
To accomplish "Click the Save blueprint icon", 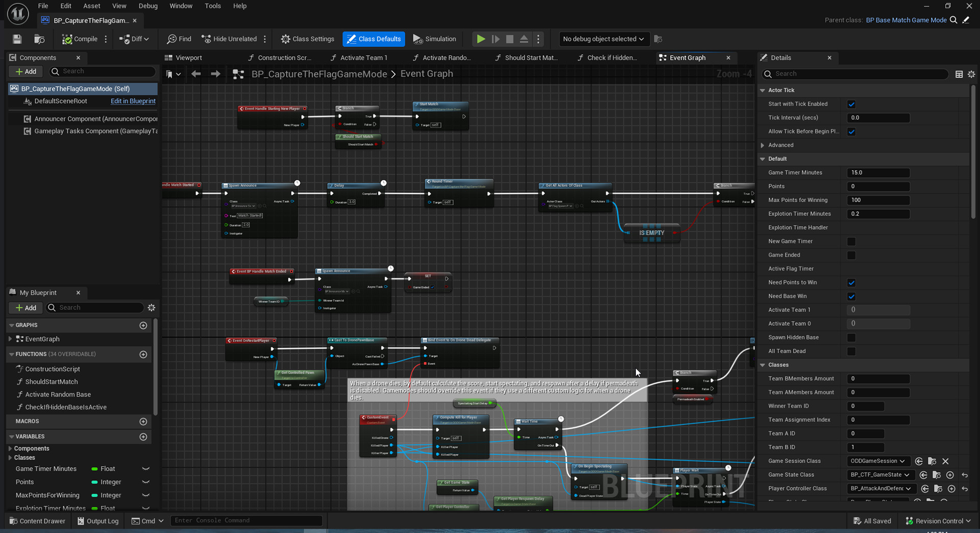I will click(17, 39).
